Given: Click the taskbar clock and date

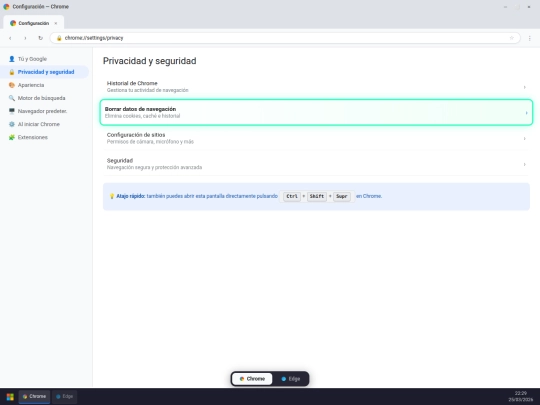Looking at the screenshot, I should coord(520,396).
